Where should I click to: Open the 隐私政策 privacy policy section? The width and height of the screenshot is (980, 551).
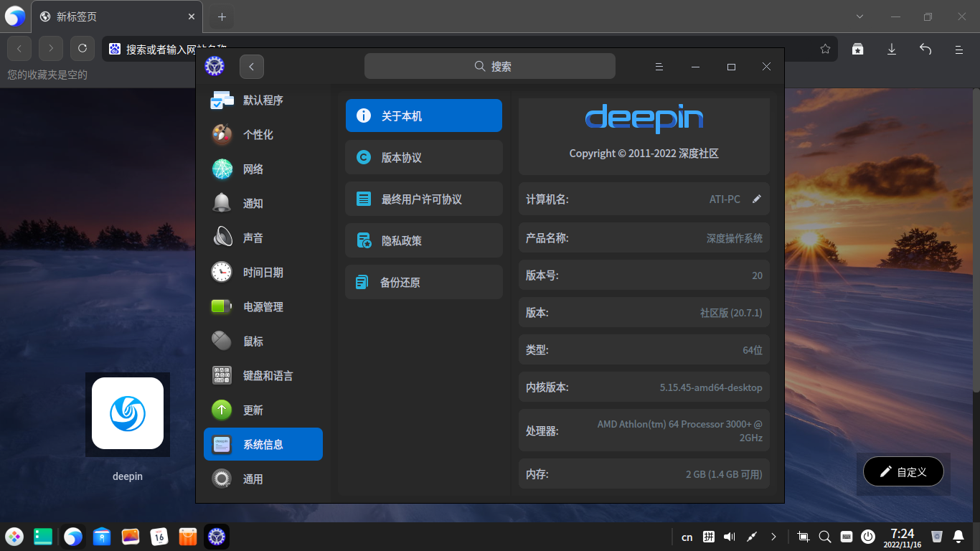[423, 240]
